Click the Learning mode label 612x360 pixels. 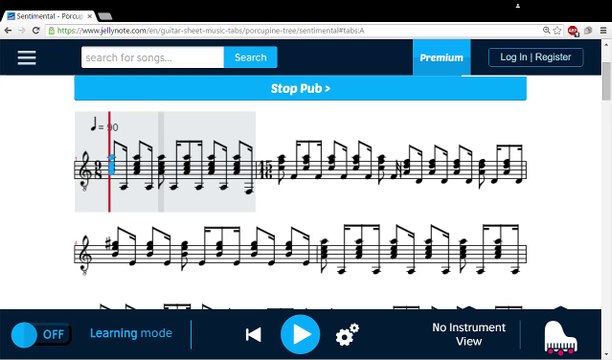click(131, 333)
